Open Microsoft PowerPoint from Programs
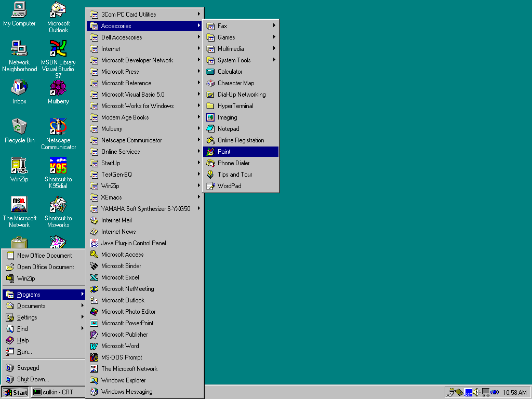Viewport: 532px width, 399px height. tap(145, 323)
